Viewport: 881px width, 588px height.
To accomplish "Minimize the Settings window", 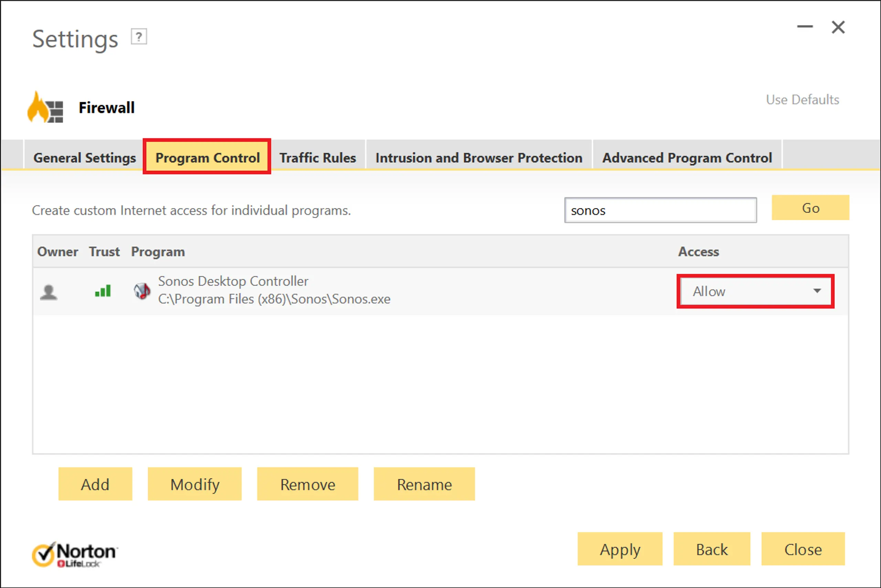I will coord(805,26).
